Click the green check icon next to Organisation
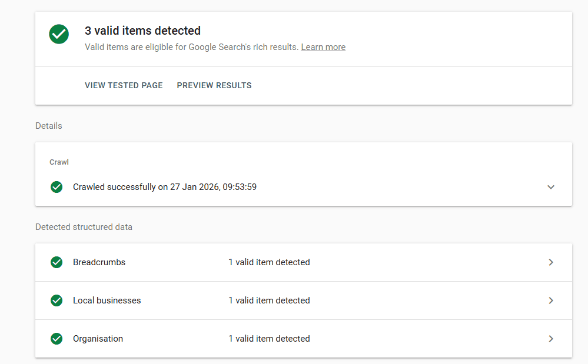 click(57, 339)
